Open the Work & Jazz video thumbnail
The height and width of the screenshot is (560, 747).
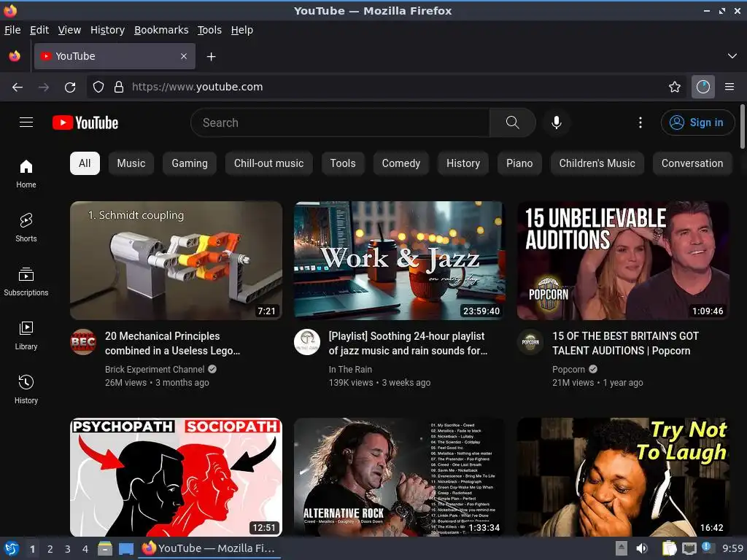tap(399, 260)
